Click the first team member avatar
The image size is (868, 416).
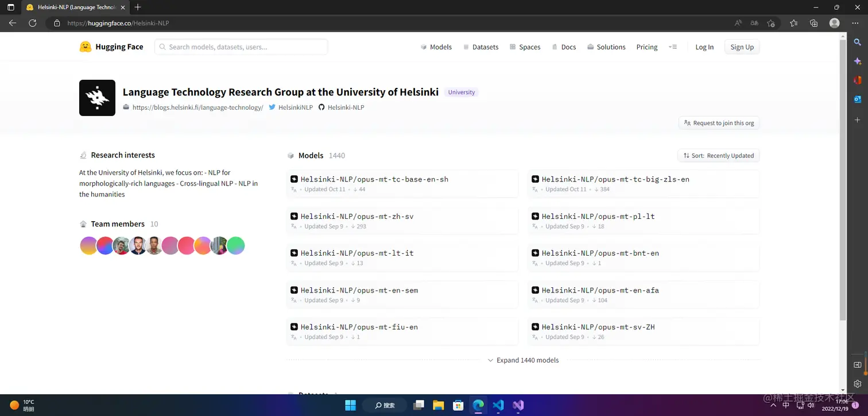(x=88, y=246)
